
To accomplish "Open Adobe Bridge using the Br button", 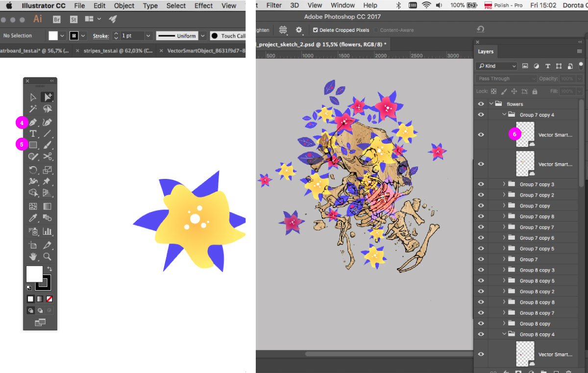I will coord(56,19).
